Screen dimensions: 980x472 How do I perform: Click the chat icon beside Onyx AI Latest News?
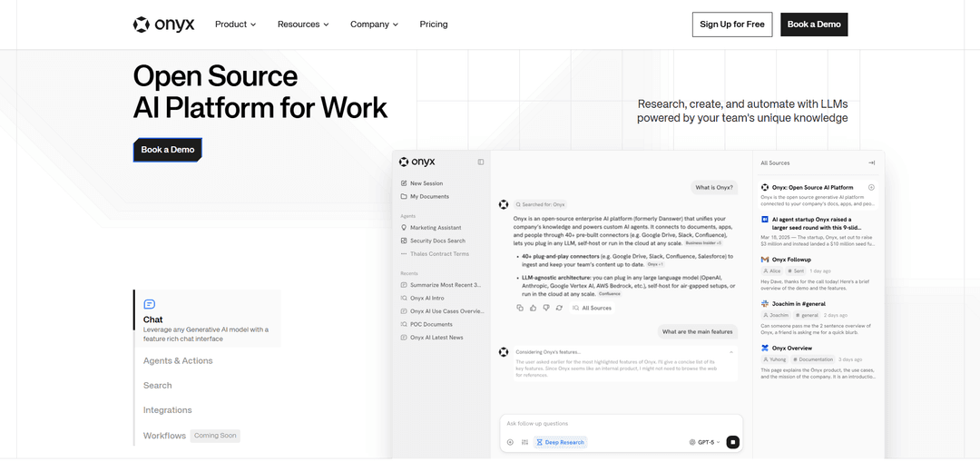(x=404, y=337)
